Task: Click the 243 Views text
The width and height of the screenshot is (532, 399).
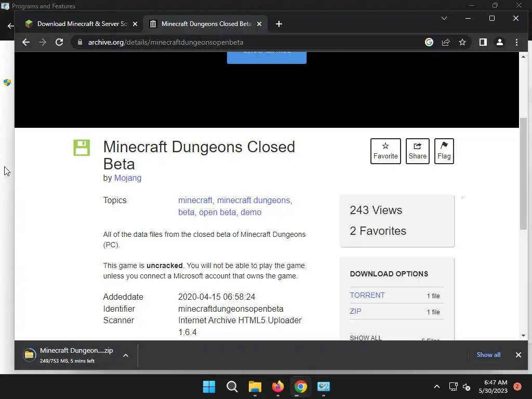Action: 376,210
